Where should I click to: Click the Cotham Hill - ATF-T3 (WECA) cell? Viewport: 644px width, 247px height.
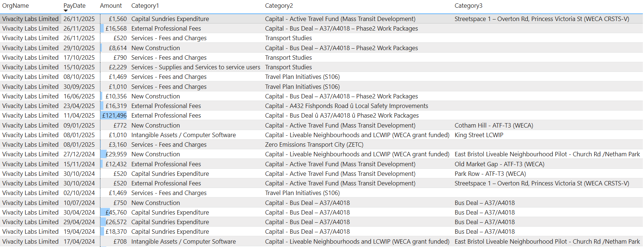(x=493, y=125)
